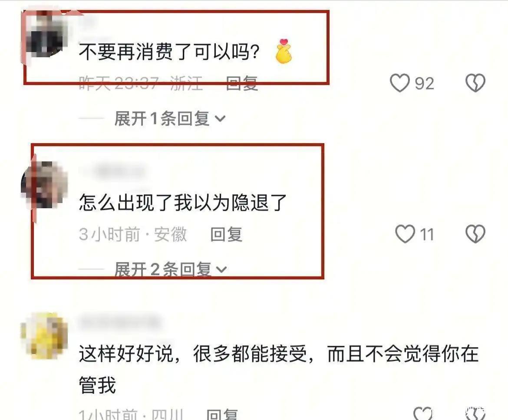Reply to the Sichuan comment

[x=222, y=414]
